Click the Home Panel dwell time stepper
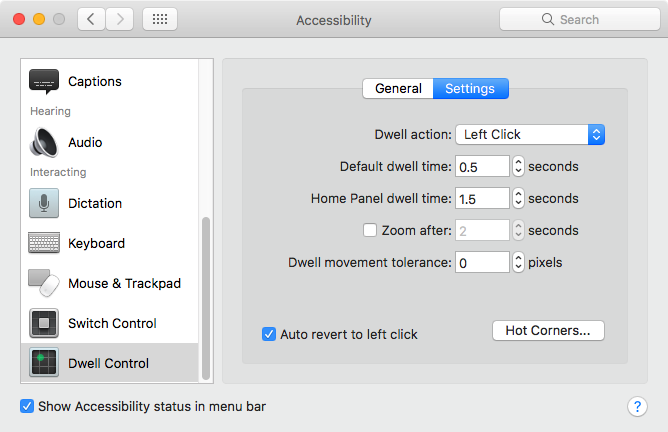Image resolution: width=668 pixels, height=432 pixels. click(518, 198)
